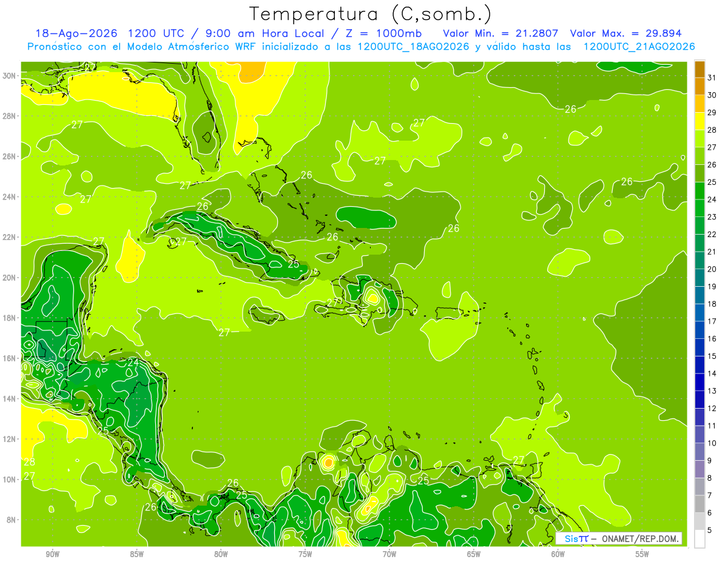Screen dimensions: 728x562
Task: Click the legend scale label 17
Action: [x=713, y=321]
